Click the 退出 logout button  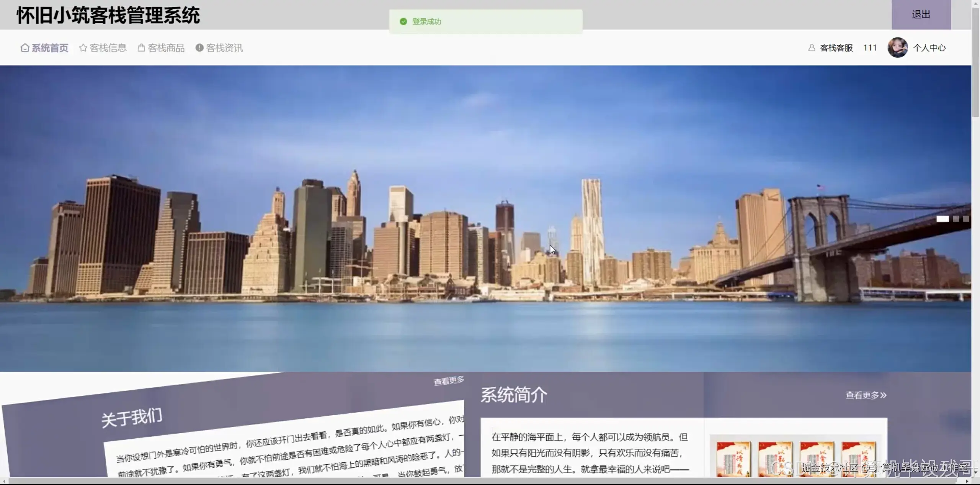(x=921, y=15)
